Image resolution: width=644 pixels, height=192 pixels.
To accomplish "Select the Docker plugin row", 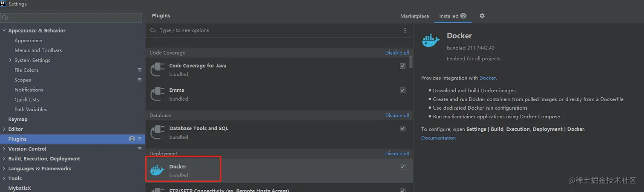I will coord(279,171).
